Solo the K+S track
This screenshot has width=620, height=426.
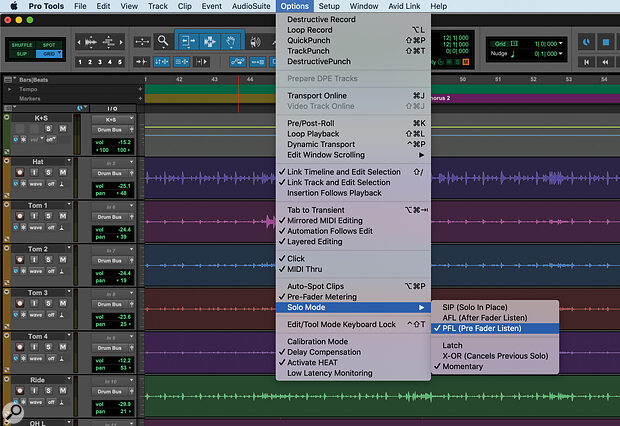48,129
